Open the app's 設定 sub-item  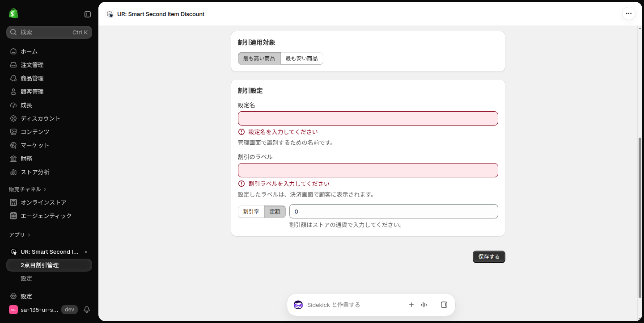[49, 278]
